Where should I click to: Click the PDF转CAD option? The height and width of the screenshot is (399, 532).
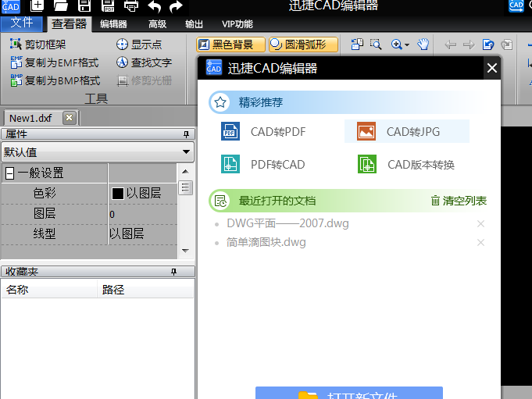263,165
